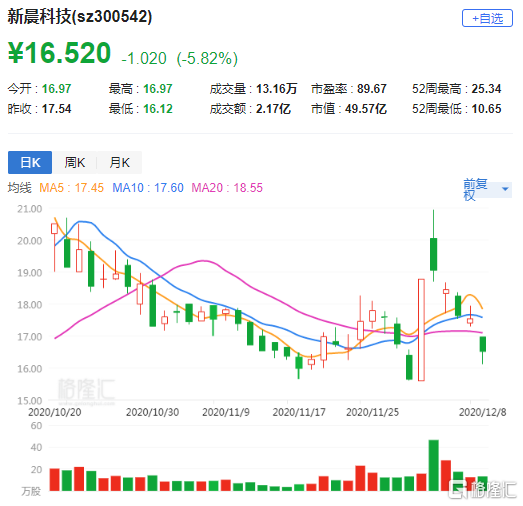
Task: Click the 市盈率 value 89.67
Action: (x=372, y=89)
